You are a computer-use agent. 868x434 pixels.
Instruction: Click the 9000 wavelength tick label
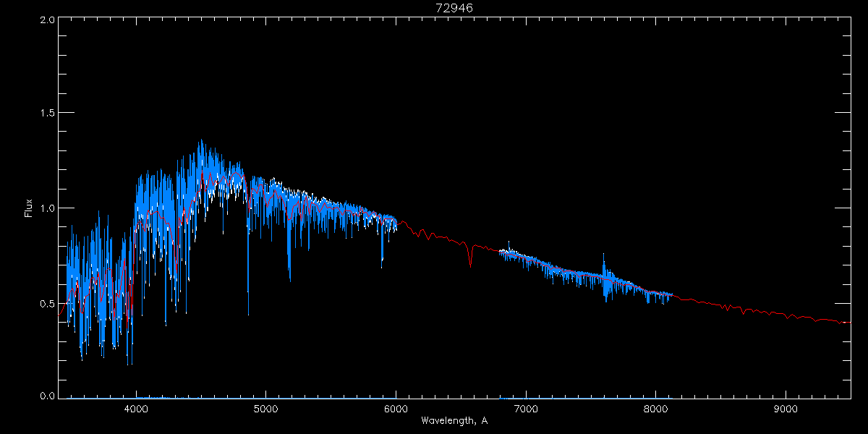tap(786, 407)
